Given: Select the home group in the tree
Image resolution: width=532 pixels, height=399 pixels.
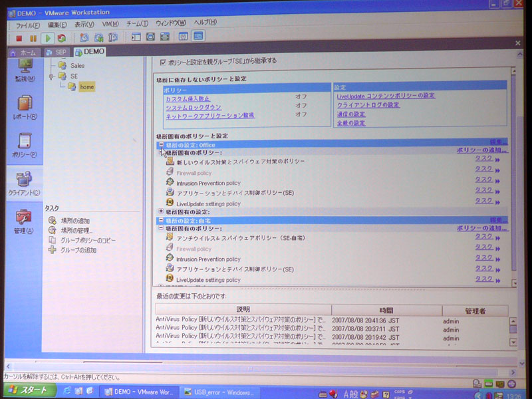Looking at the screenshot, I should pyautogui.click(x=86, y=87).
